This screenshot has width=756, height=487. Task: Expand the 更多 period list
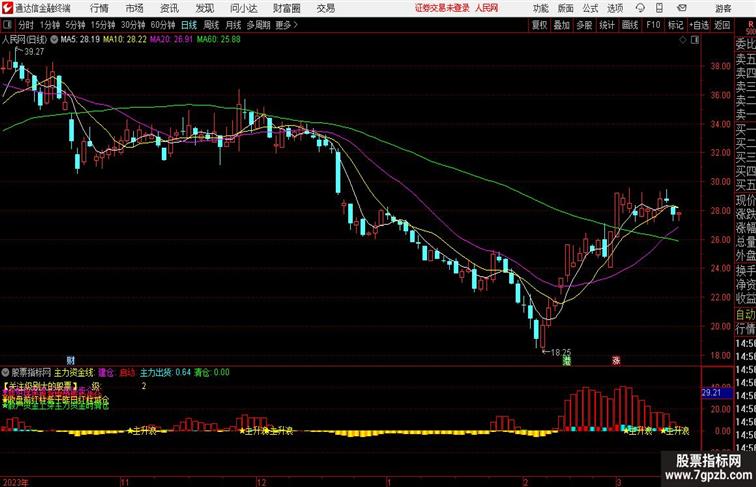[x=286, y=25]
